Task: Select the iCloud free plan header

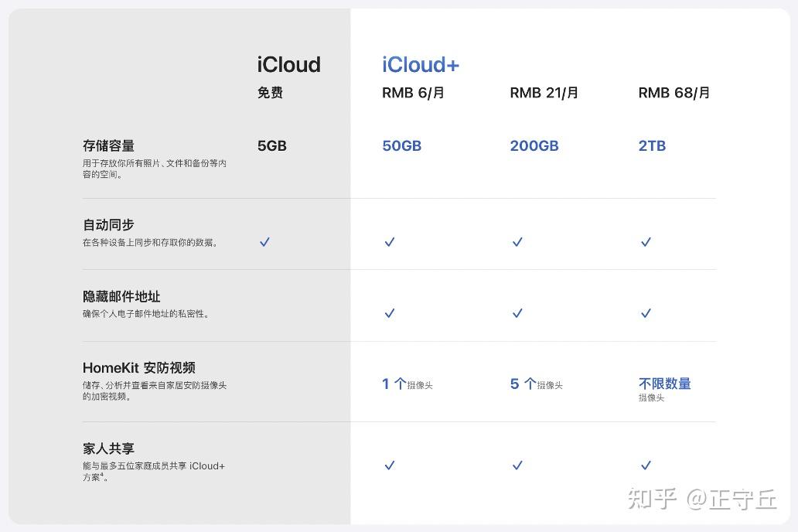Action: pos(288,65)
